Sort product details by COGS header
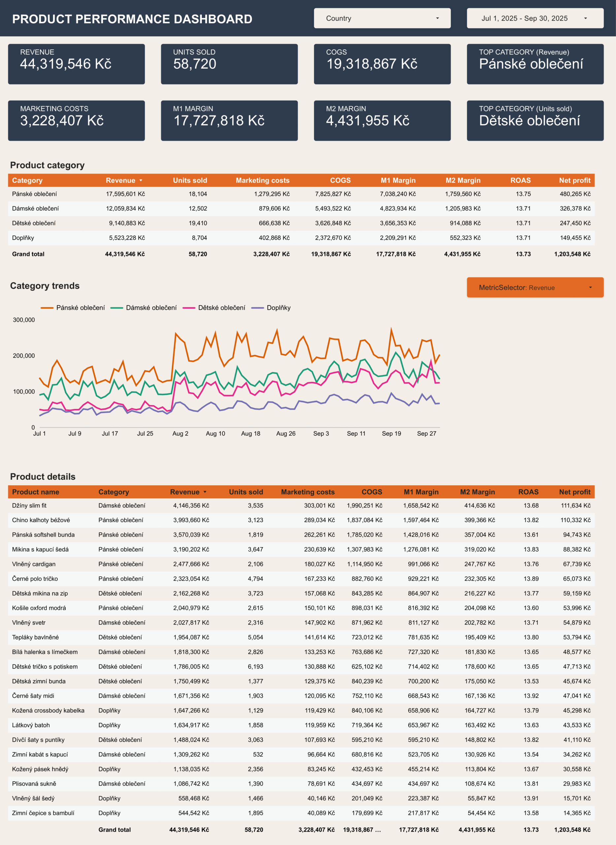This screenshot has height=845, width=616. tap(372, 492)
